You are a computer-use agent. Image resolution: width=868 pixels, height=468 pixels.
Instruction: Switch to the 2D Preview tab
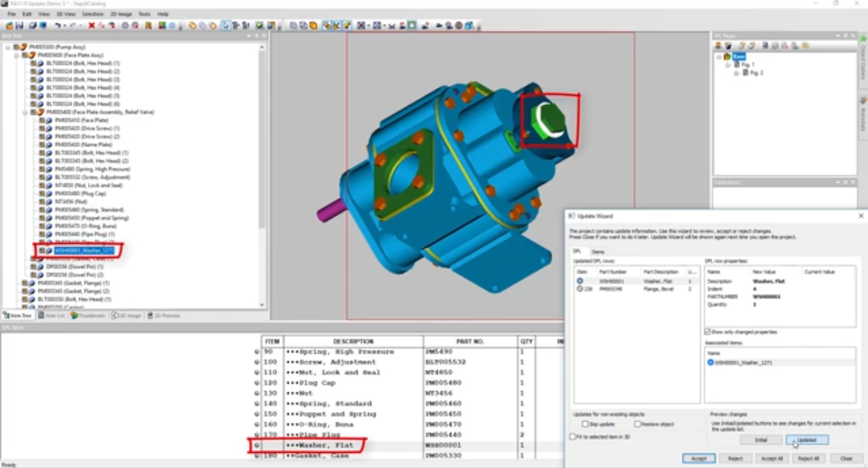(x=163, y=315)
